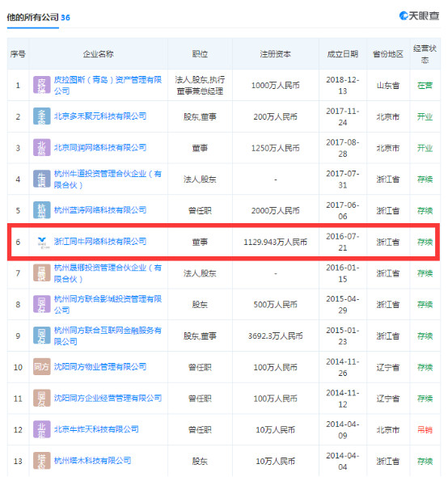Click the company logo of 浙江同牛网络科技有限公司
This screenshot has width=448, height=477.
click(42, 242)
